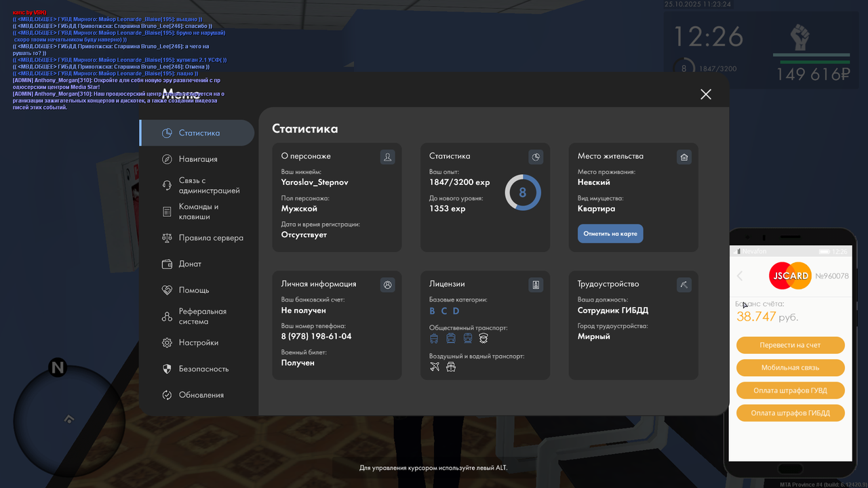This screenshot has width=868, height=488.
Task: Click the tools icon in Трудоустройство card
Action: point(684,285)
